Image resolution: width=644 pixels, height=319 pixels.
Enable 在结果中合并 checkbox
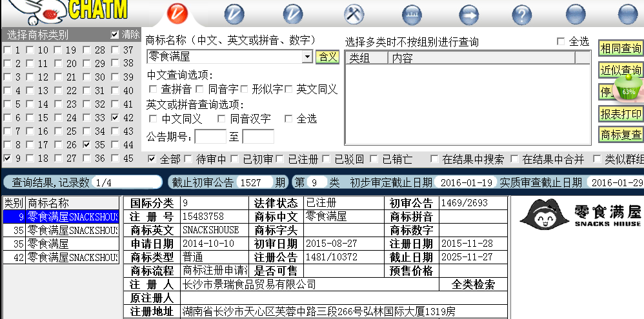pyautogui.click(x=514, y=159)
